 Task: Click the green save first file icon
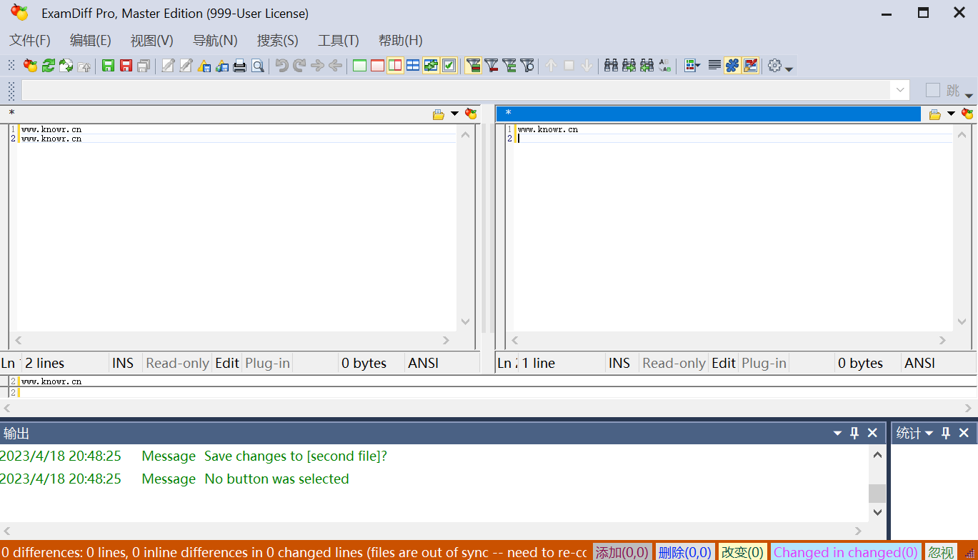[108, 66]
